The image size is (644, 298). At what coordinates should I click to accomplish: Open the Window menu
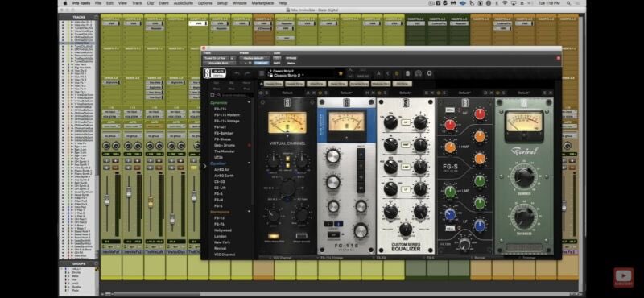click(x=239, y=3)
